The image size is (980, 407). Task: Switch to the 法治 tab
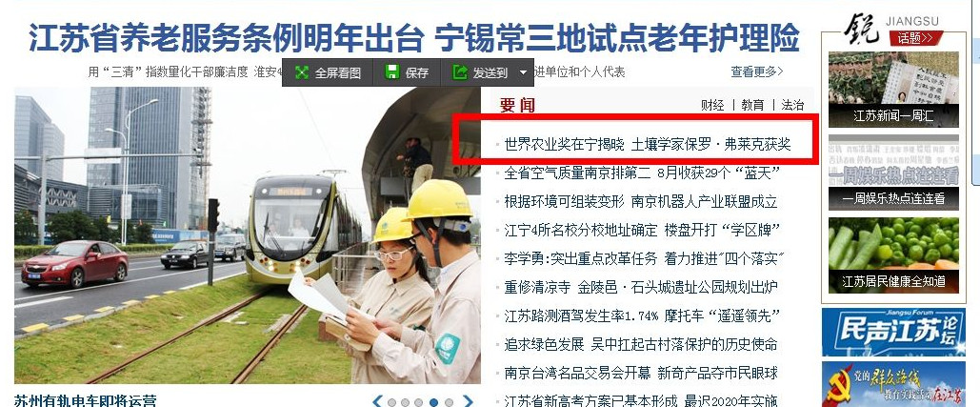792,105
